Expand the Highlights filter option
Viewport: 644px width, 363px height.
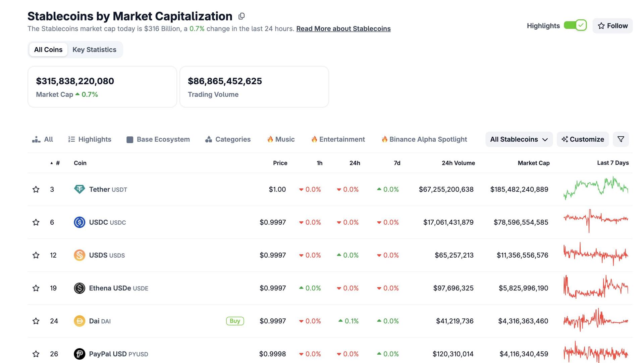point(89,139)
